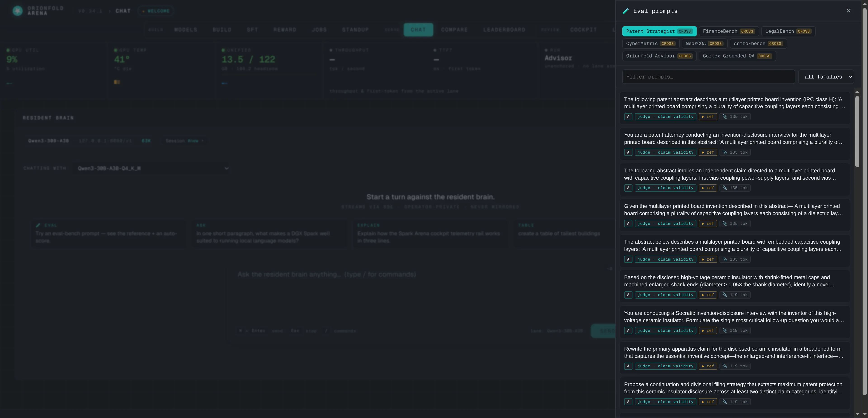Open the LegalBench prompt suite
This screenshot has width=868, height=418.
coord(788,31)
